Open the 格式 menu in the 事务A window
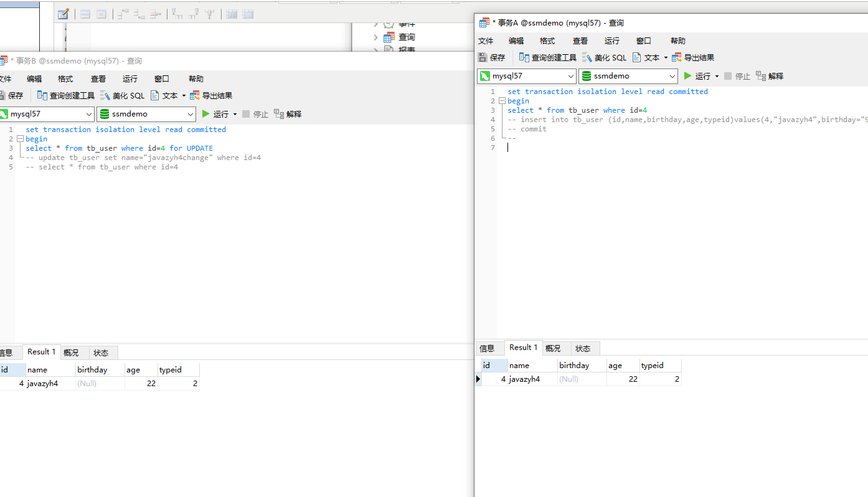The width and height of the screenshot is (868, 497). click(547, 40)
